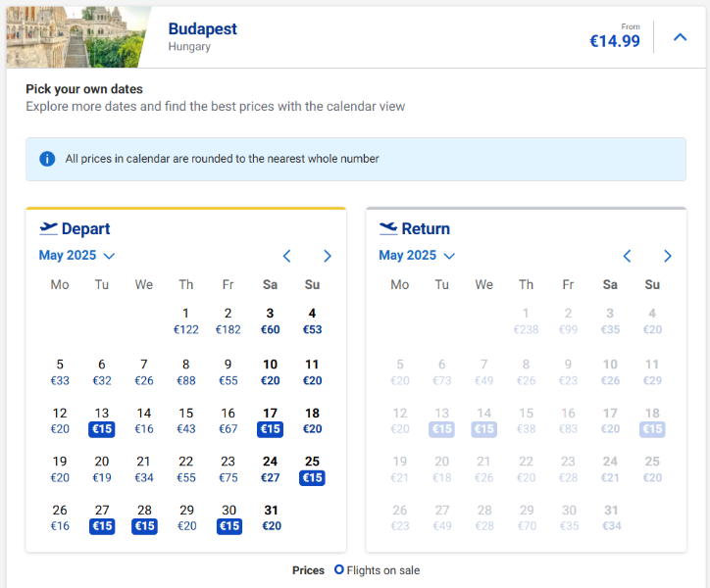Collapse the Budapest destination panel chevron

click(681, 37)
